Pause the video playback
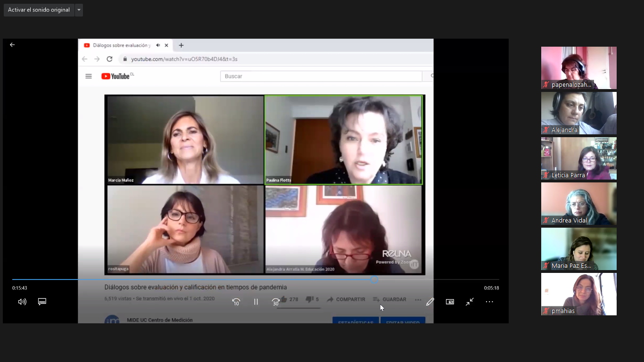Image resolution: width=644 pixels, height=362 pixels. (256, 302)
